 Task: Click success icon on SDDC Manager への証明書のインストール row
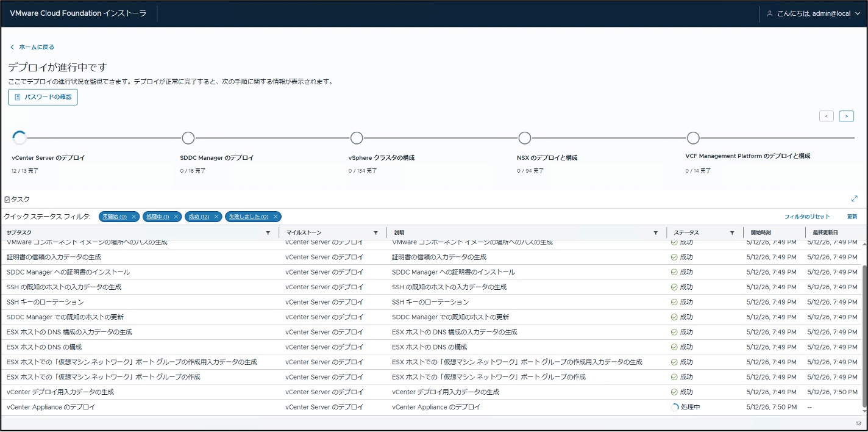[674, 272]
